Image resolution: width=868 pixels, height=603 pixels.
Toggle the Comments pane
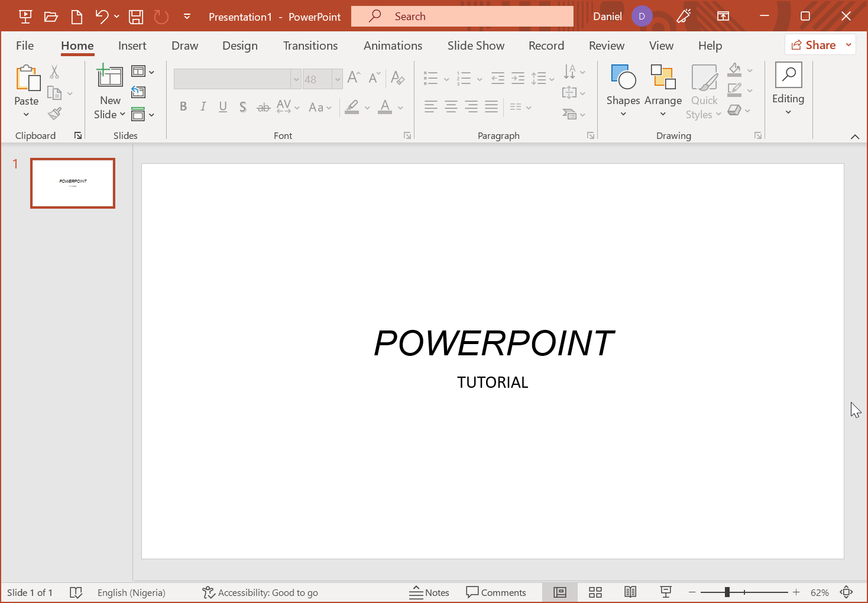click(x=496, y=592)
